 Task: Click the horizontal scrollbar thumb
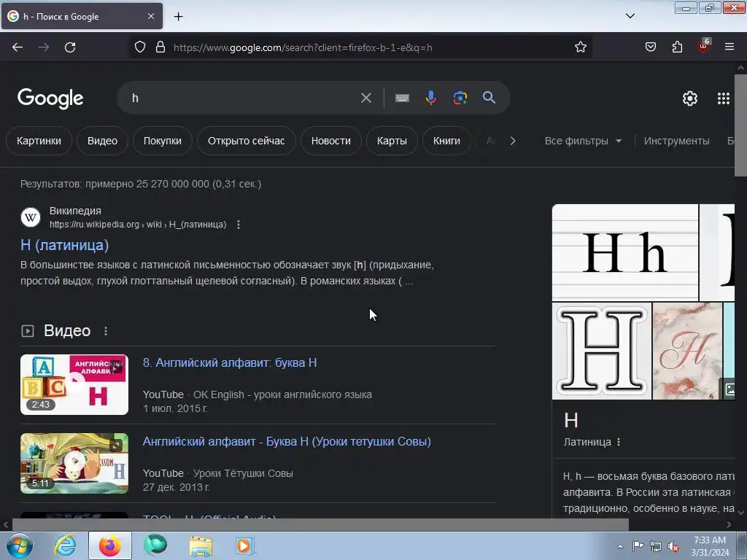[320, 525]
